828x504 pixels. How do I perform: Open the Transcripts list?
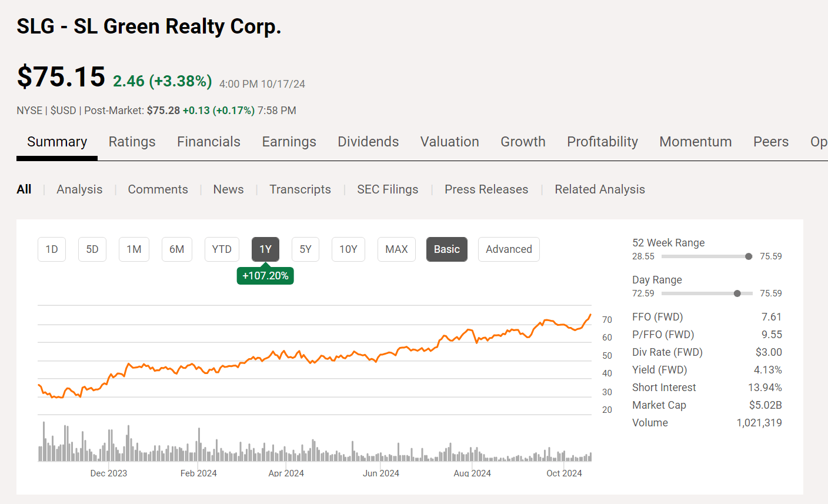(x=300, y=189)
